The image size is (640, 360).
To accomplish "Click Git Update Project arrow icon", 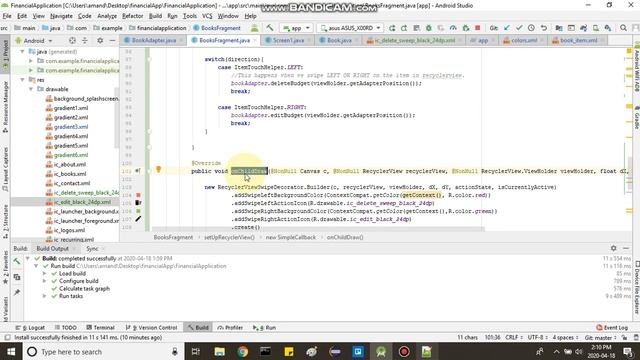I will click(507, 28).
